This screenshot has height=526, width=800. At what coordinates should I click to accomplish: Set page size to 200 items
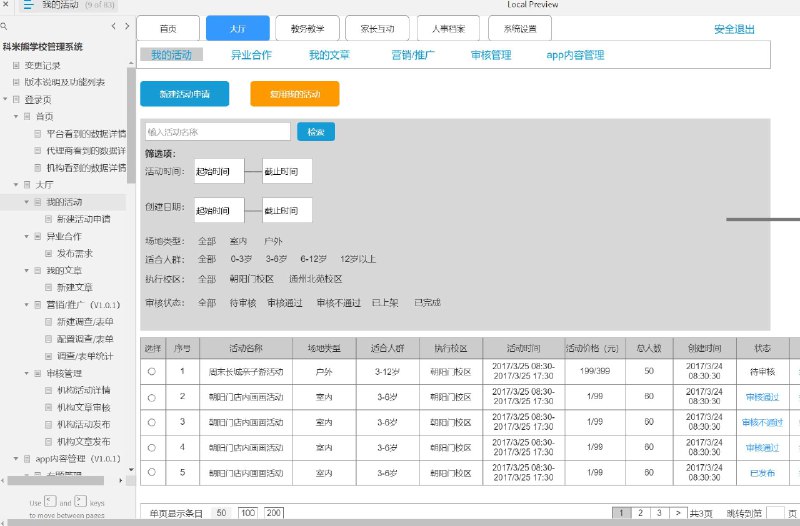[274, 513]
